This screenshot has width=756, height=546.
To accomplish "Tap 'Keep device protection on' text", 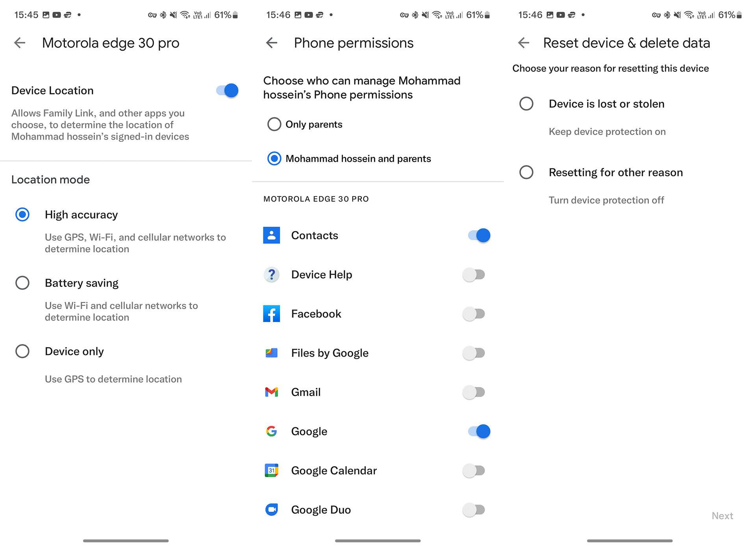I will point(607,131).
